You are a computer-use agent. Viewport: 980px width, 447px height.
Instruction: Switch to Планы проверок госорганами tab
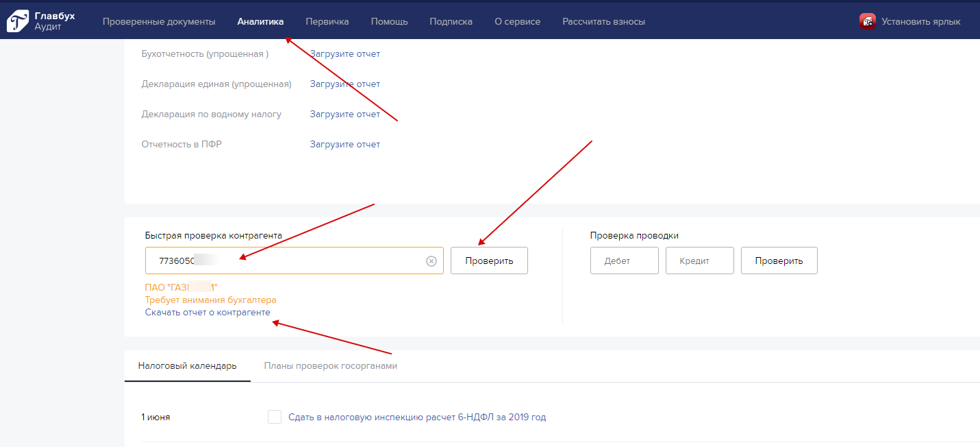tap(330, 365)
